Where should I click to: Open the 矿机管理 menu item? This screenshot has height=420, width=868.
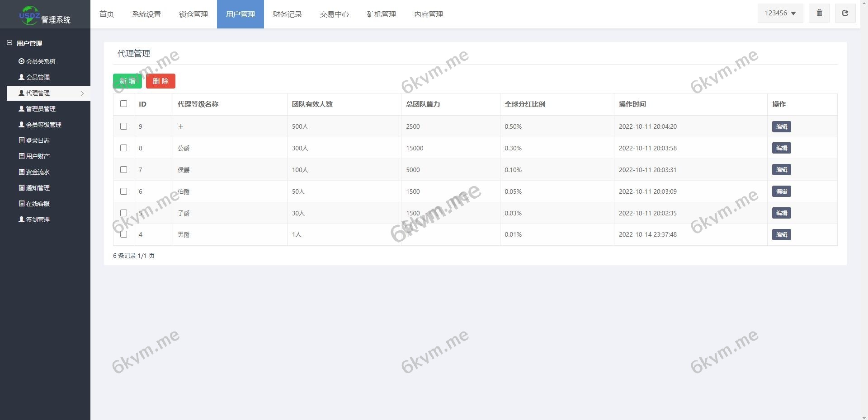381,14
